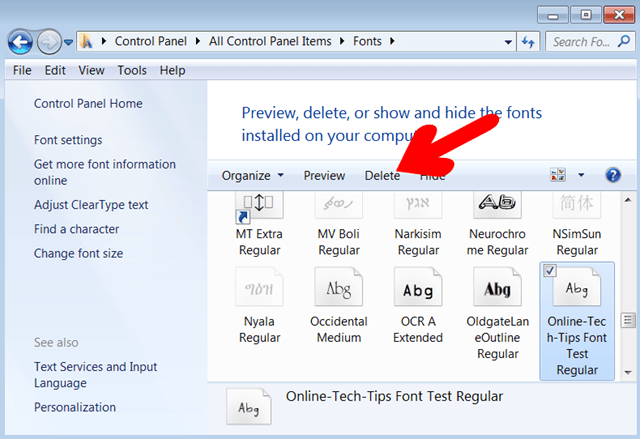Open the Edit menu
The height and width of the screenshot is (439, 640).
[55, 70]
